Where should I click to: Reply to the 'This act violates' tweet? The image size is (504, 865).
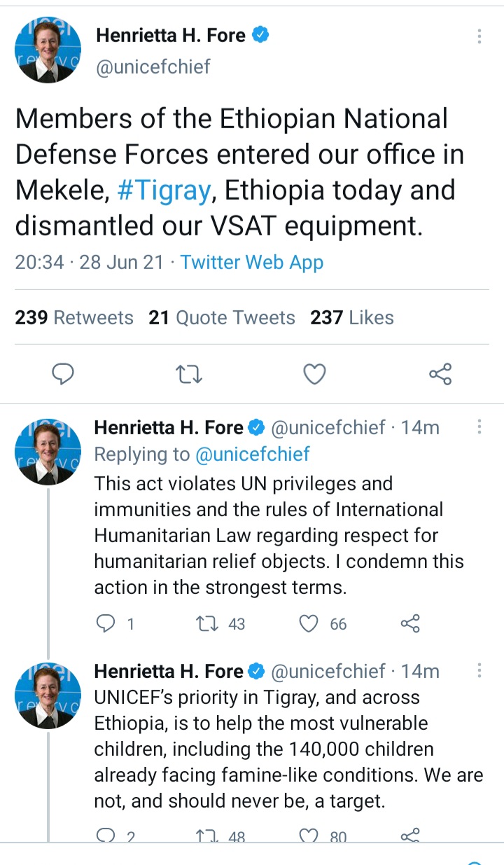point(104,623)
